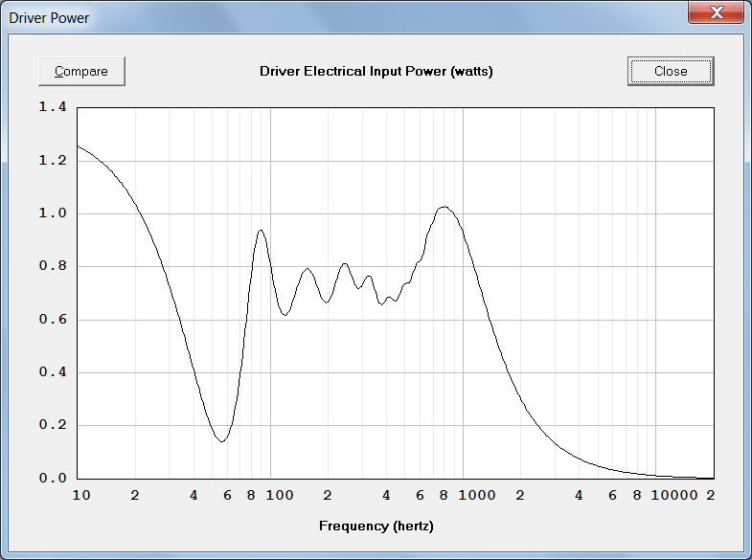Close the dialog with the Close button
Screen dimensions: 752x560
tap(671, 72)
